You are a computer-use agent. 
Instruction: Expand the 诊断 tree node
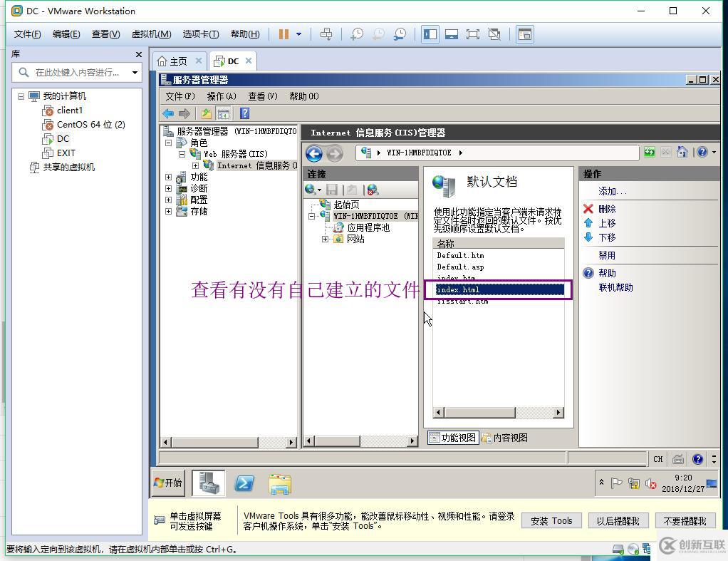point(169,189)
